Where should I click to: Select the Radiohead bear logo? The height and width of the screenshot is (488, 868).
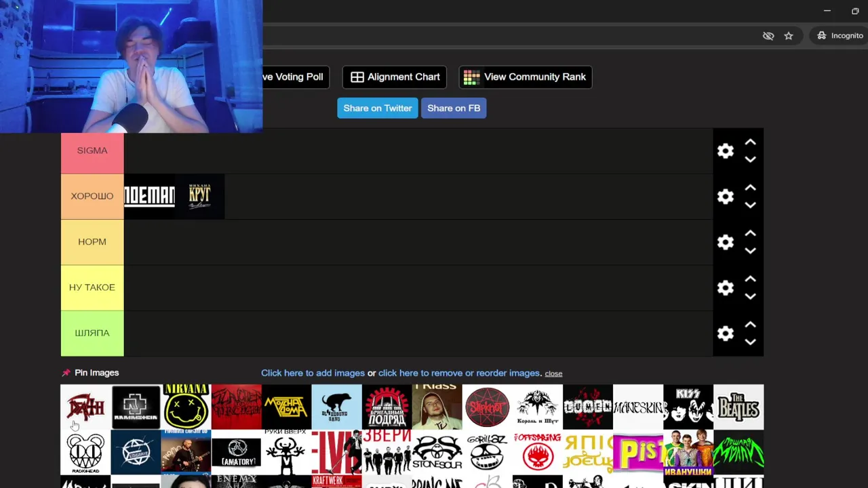pos(85,452)
